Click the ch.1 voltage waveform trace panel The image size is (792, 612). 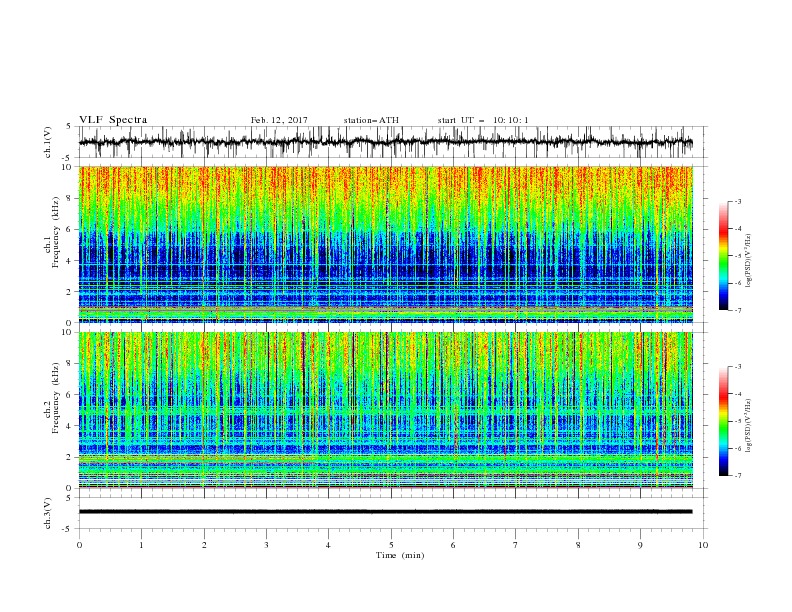click(393, 142)
